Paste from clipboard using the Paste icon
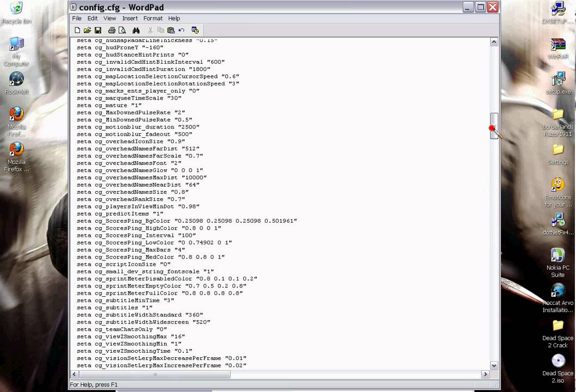The width and height of the screenshot is (576, 392). pos(170,30)
